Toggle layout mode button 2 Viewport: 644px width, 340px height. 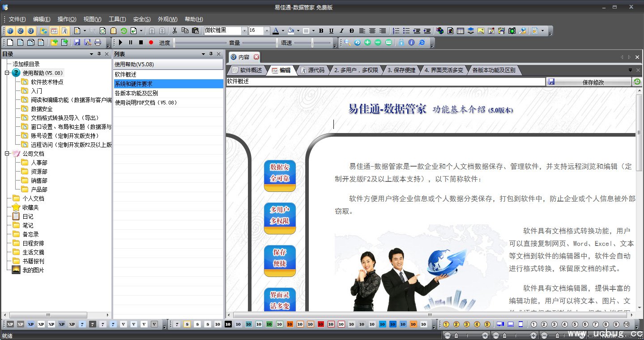[x=20, y=30]
